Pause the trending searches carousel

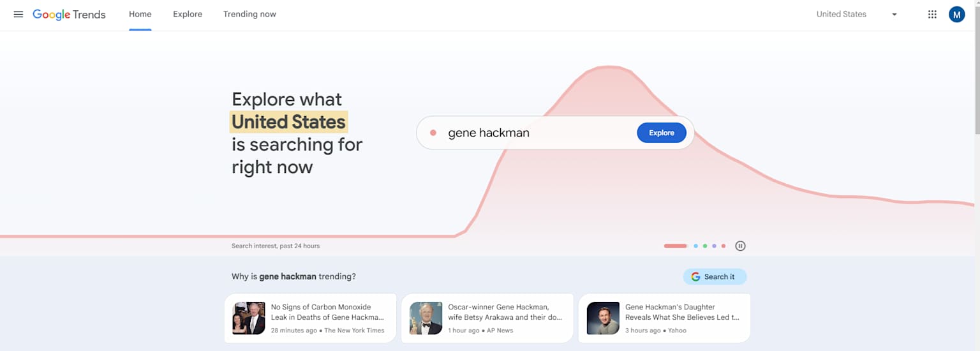pyautogui.click(x=740, y=246)
